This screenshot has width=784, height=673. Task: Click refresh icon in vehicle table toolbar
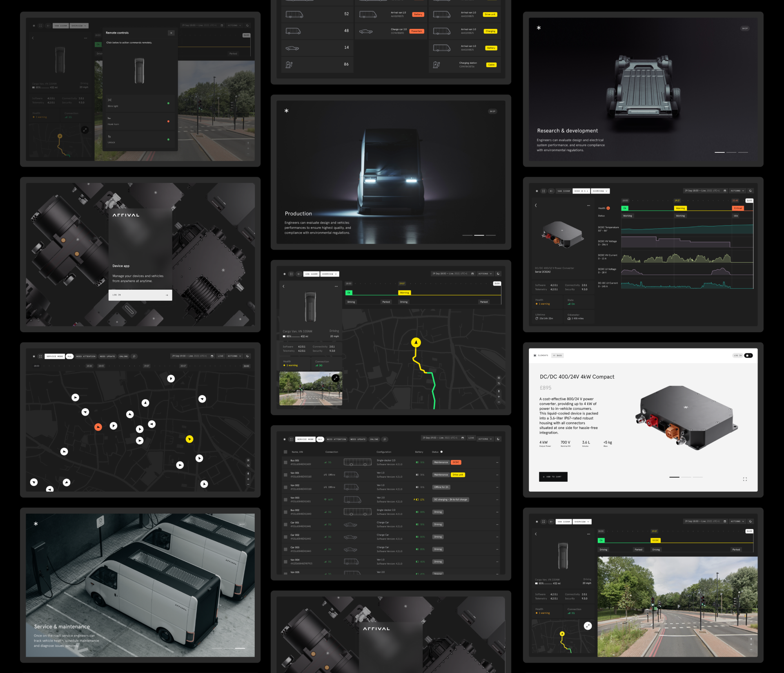pos(498,439)
